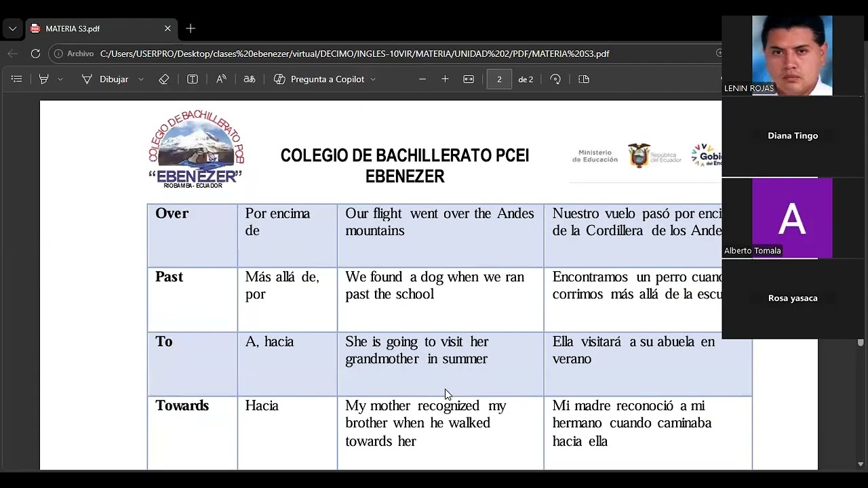Screen dimensions: 868x488
Task: Select the Lenin Rojas video tile
Action: pos(792,56)
